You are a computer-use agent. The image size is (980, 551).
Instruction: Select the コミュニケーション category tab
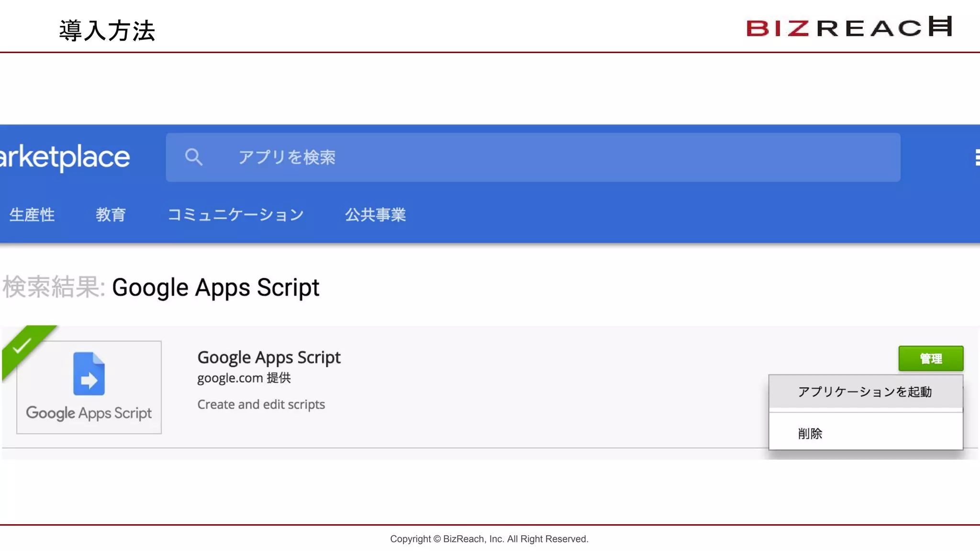tap(235, 215)
